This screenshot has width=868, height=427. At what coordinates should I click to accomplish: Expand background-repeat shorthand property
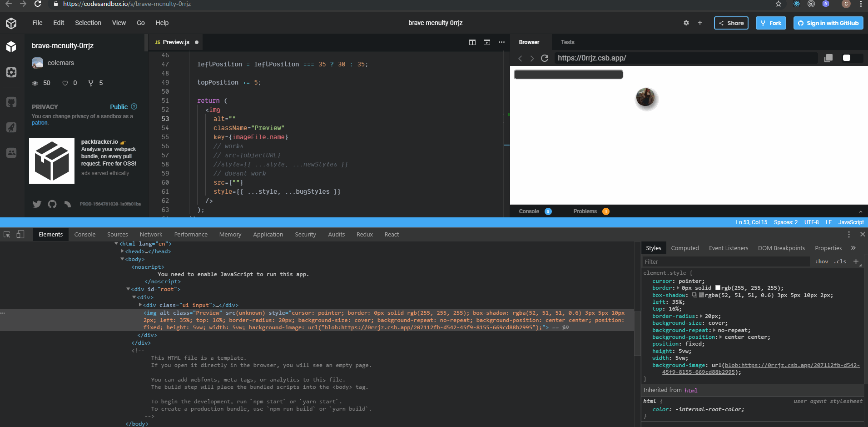pos(714,330)
